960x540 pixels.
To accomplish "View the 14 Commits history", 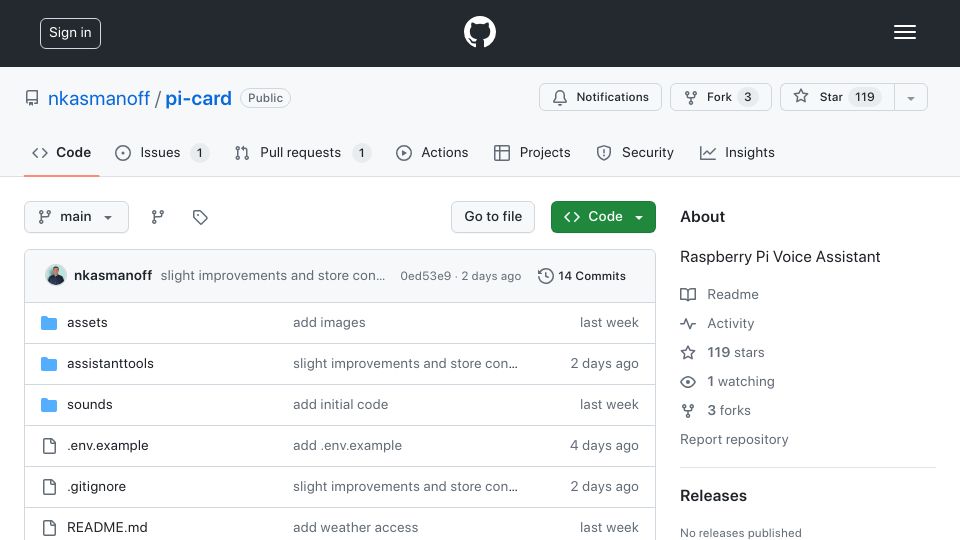I will tap(582, 276).
